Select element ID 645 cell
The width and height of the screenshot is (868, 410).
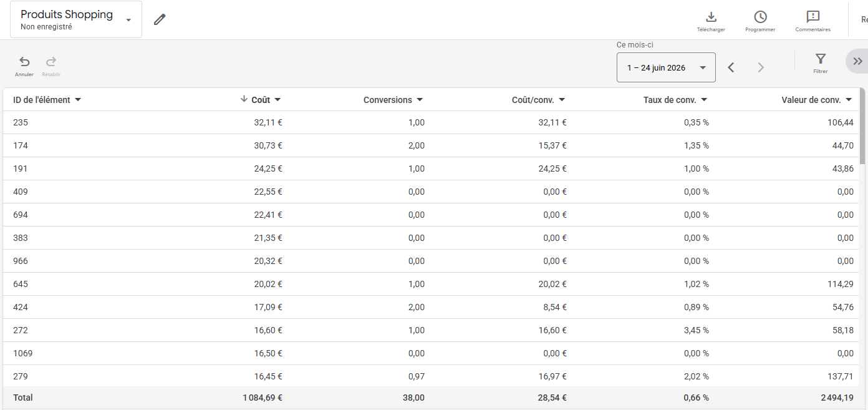tap(21, 284)
